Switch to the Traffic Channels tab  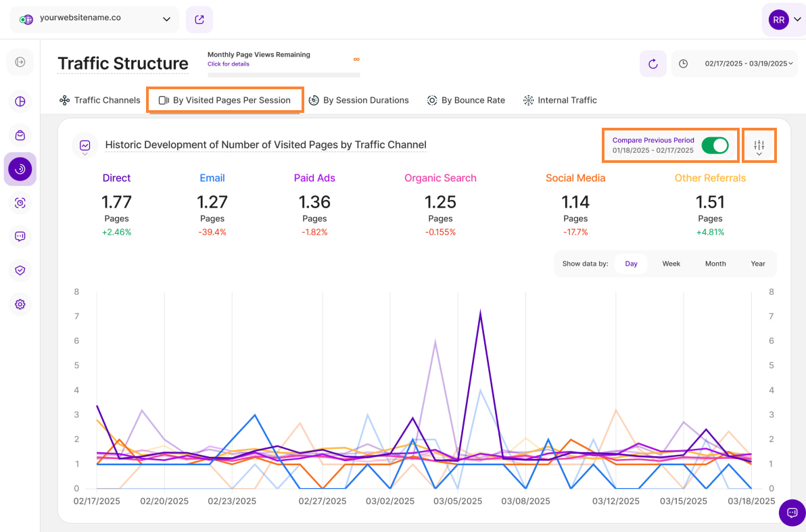pyautogui.click(x=100, y=100)
